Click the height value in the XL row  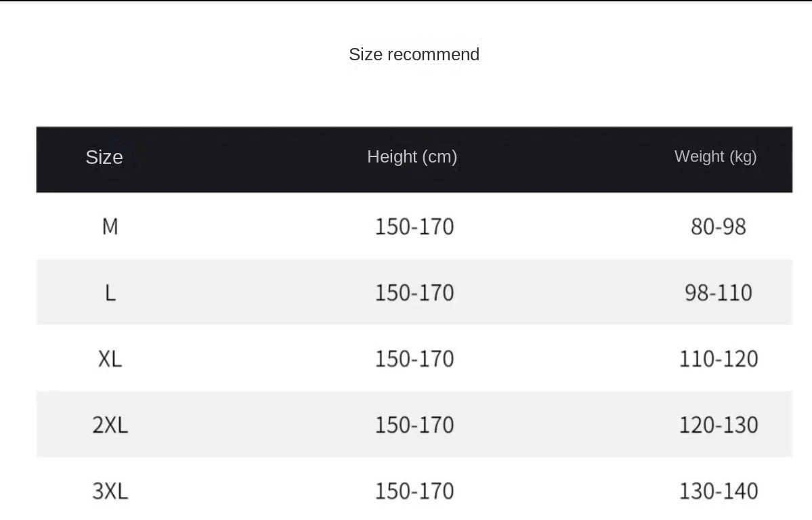pyautogui.click(x=414, y=359)
